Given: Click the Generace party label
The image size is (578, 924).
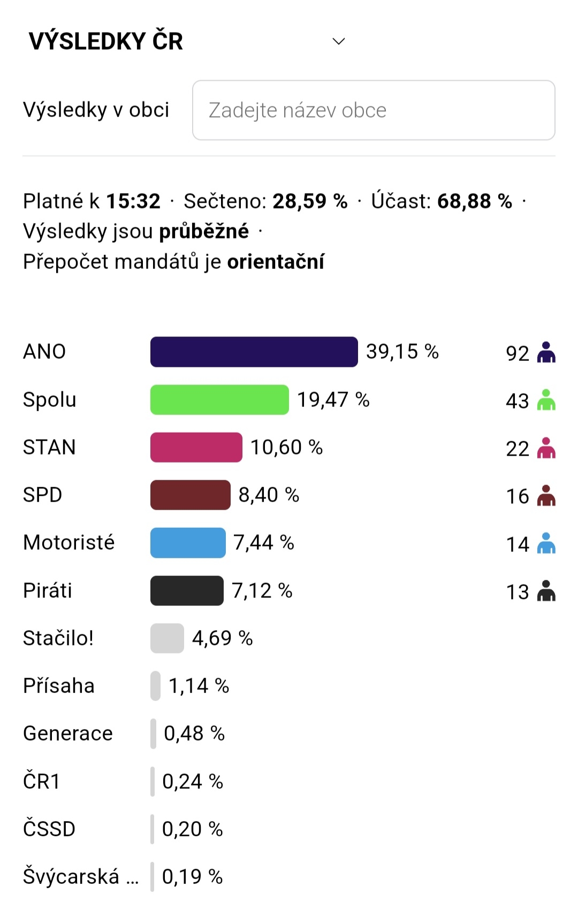Looking at the screenshot, I should point(68,733).
